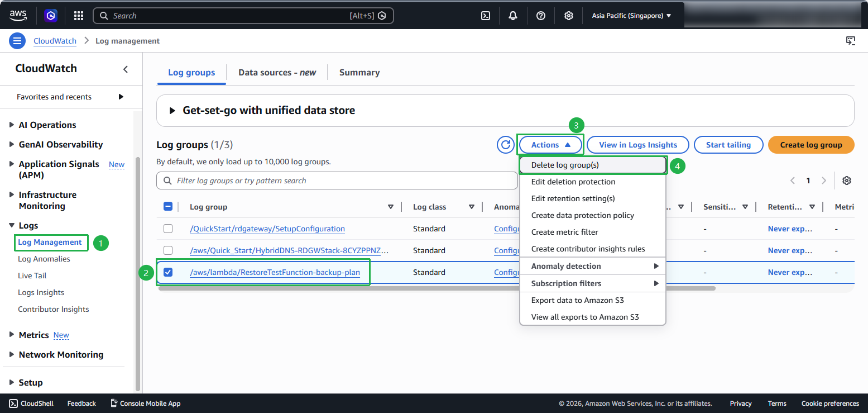The image size is (868, 413).
Task: Choose Export data to Amazon S3
Action: pyautogui.click(x=593, y=300)
